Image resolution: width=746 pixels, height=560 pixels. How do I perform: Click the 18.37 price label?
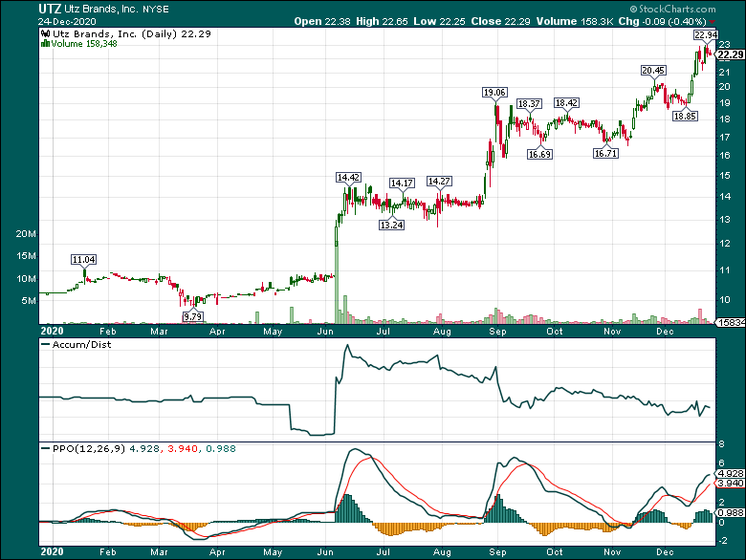[529, 103]
